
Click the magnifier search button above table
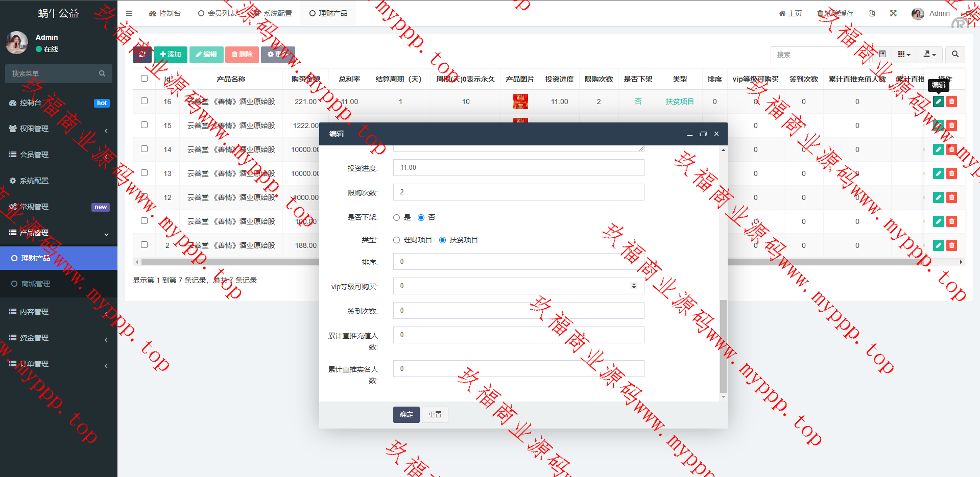pyautogui.click(x=955, y=55)
